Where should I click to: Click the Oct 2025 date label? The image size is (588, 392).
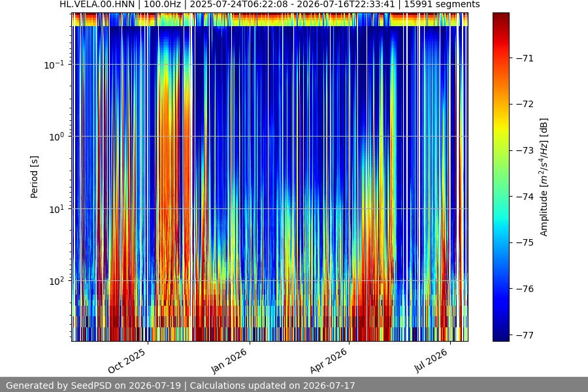tap(127, 361)
